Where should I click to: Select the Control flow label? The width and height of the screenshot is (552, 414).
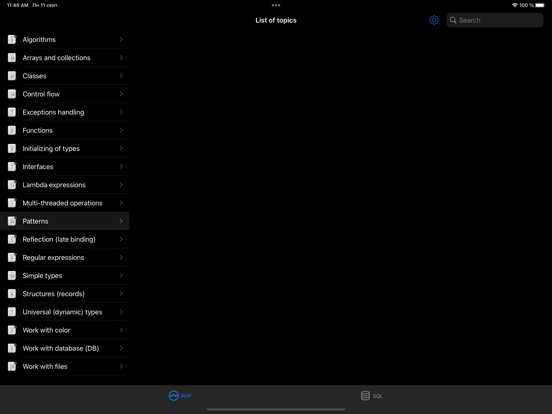[41, 94]
